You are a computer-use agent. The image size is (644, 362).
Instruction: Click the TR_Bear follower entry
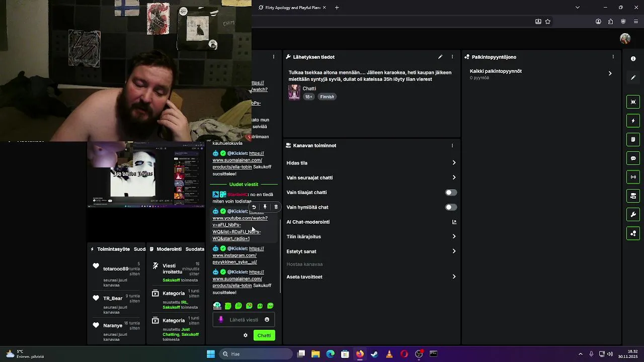(x=116, y=304)
